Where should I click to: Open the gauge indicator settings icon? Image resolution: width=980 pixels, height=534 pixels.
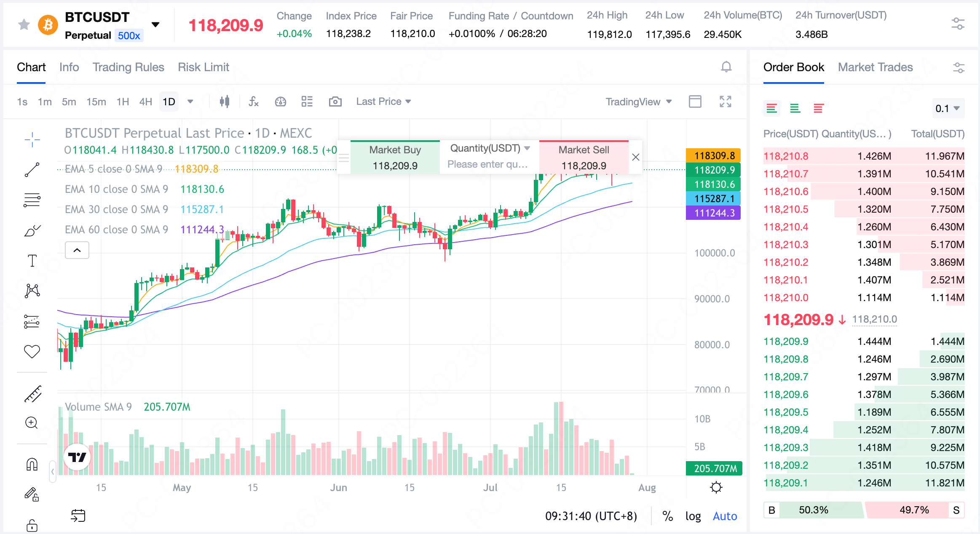point(280,101)
